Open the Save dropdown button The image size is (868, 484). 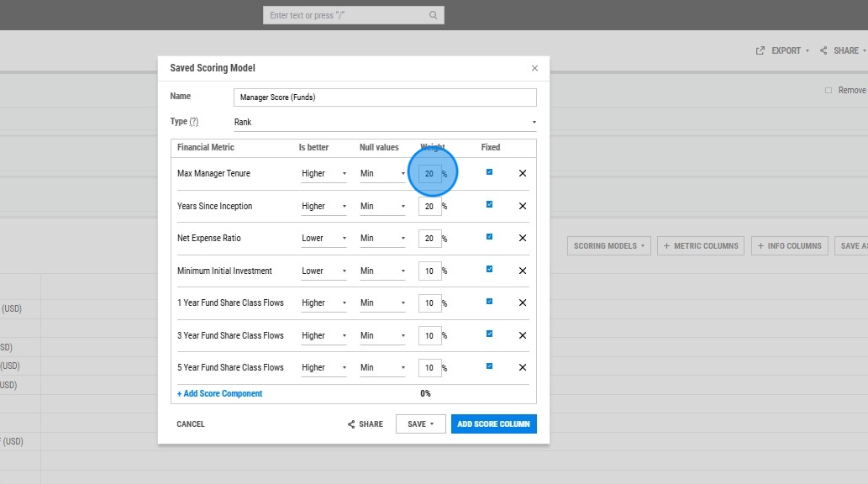tap(421, 424)
